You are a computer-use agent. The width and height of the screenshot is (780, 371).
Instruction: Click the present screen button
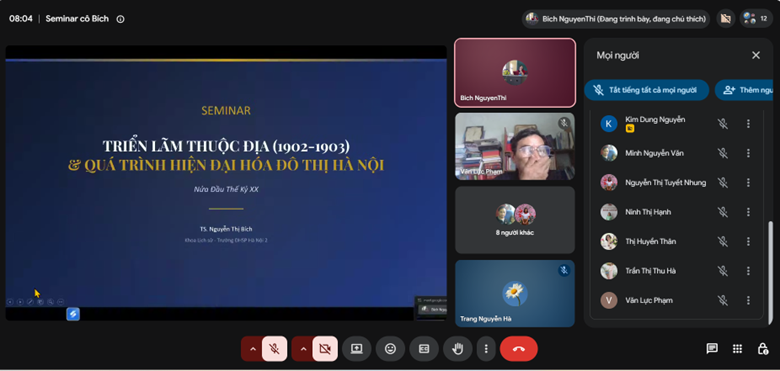click(x=357, y=349)
